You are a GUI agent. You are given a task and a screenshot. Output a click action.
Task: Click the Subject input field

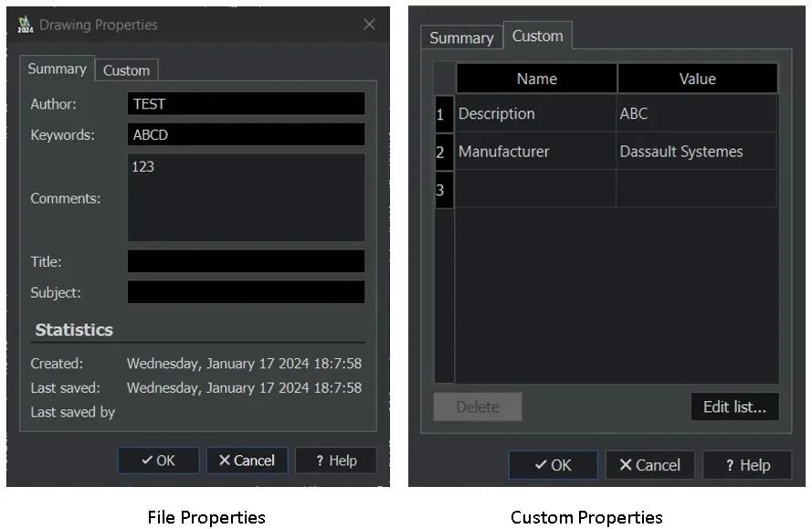[x=246, y=292]
